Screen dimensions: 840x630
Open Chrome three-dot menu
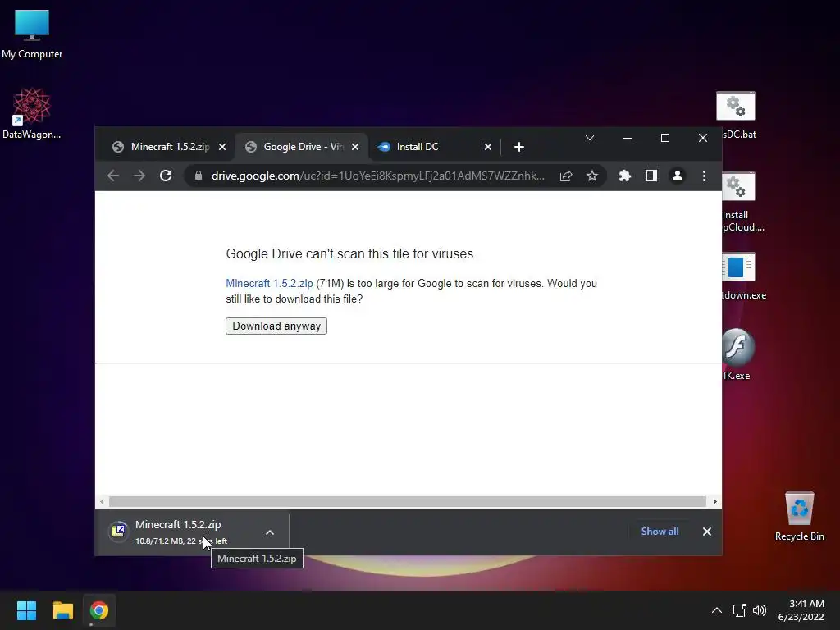click(x=704, y=176)
